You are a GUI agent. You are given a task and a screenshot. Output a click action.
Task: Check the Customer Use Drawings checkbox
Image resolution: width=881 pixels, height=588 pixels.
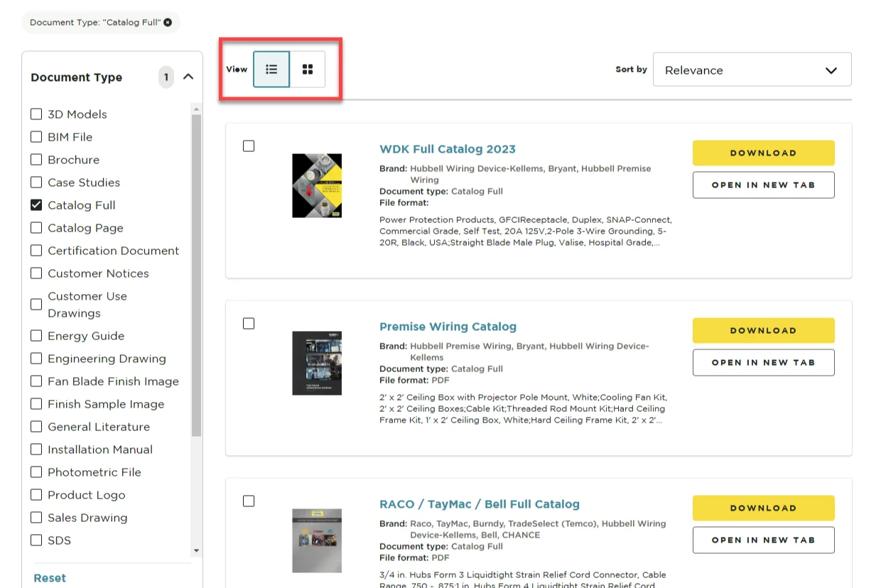tap(36, 305)
